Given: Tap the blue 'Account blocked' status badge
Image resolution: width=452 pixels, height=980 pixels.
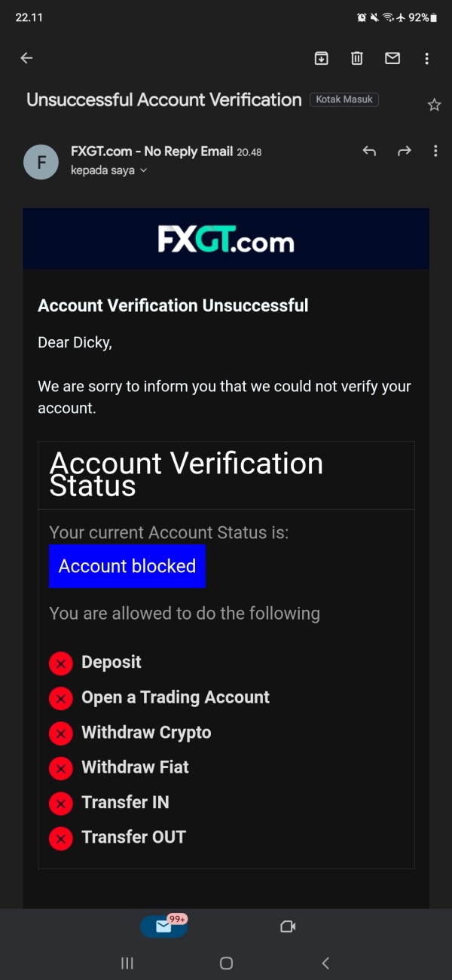Looking at the screenshot, I should tap(127, 566).
